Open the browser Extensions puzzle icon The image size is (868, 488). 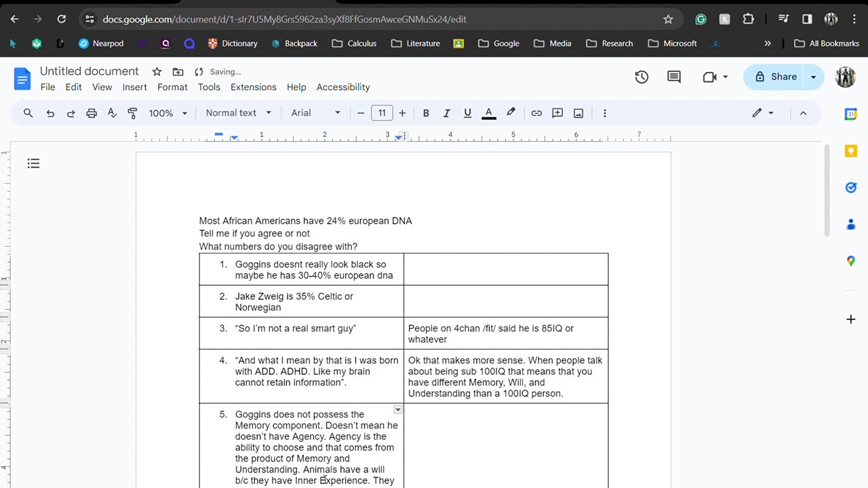(749, 19)
